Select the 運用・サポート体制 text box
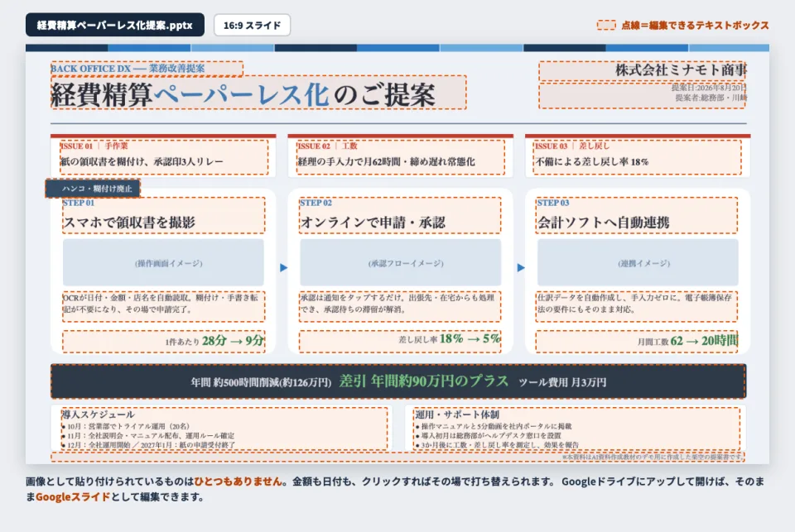 (x=576, y=428)
